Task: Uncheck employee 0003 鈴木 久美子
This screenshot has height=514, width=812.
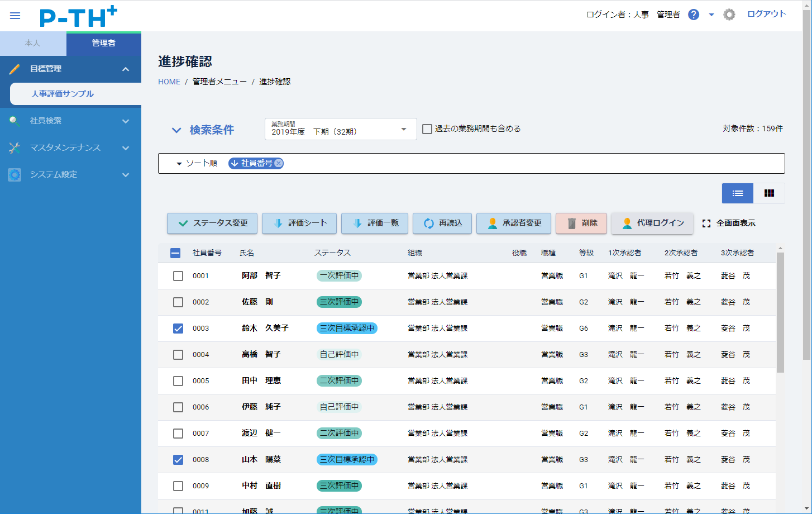Action: point(178,329)
